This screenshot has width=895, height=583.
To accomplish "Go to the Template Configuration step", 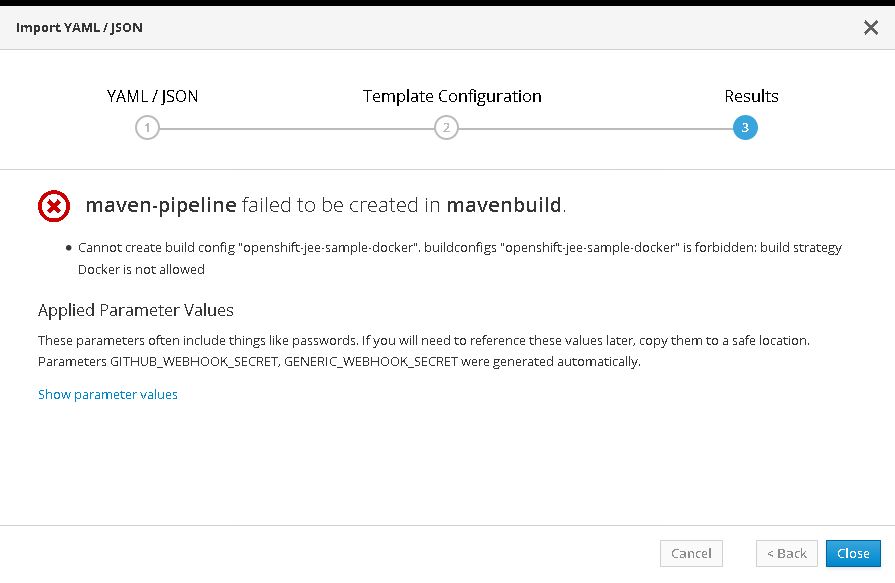I will 451,96.
